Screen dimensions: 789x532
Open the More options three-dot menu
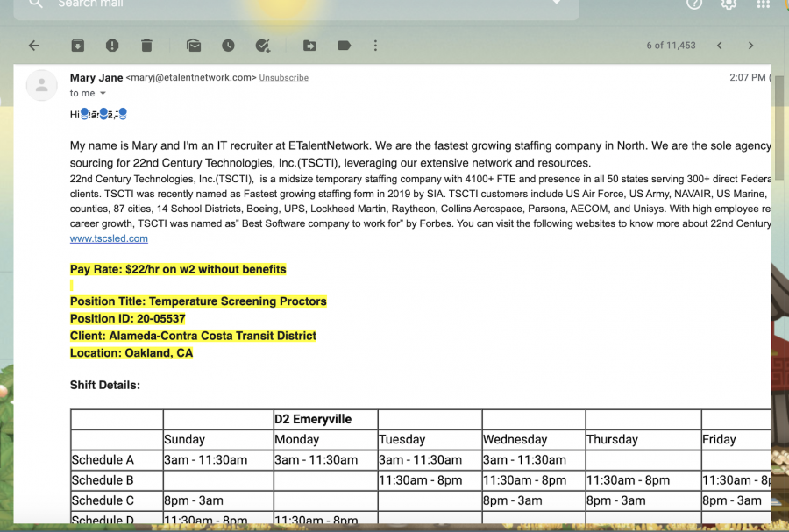click(x=375, y=46)
